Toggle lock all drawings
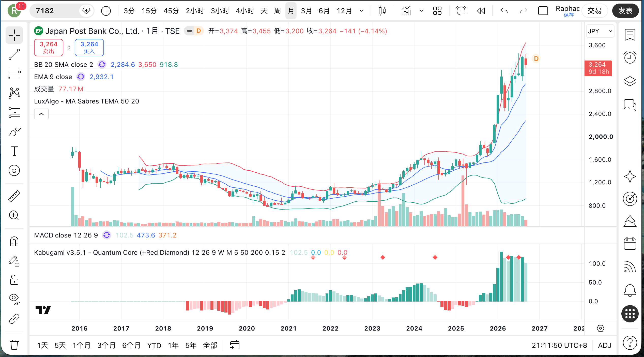The width and height of the screenshot is (644, 357). point(14,280)
